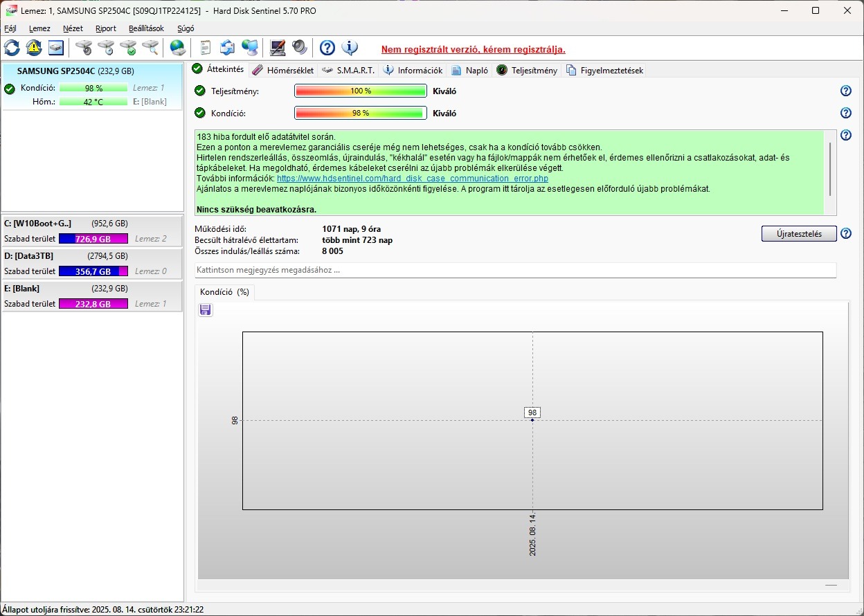Switch to the S.M.A.R.T. tab

coord(349,70)
